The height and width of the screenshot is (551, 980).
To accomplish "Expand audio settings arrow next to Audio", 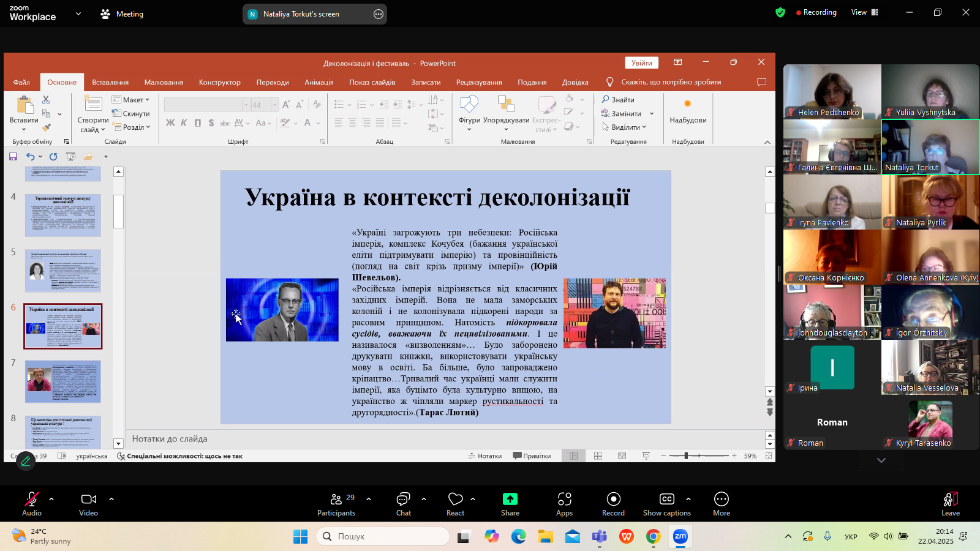I will [x=51, y=499].
